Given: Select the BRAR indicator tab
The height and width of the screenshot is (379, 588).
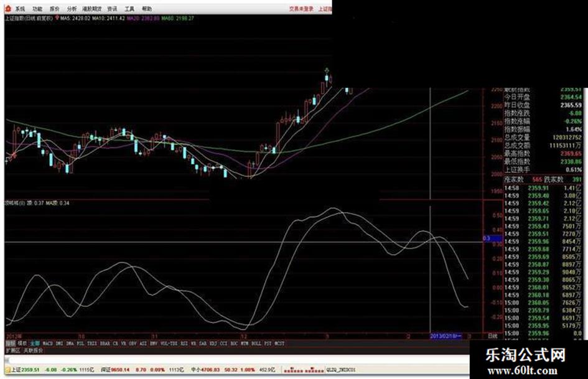Looking at the screenshot, I should (x=105, y=344).
